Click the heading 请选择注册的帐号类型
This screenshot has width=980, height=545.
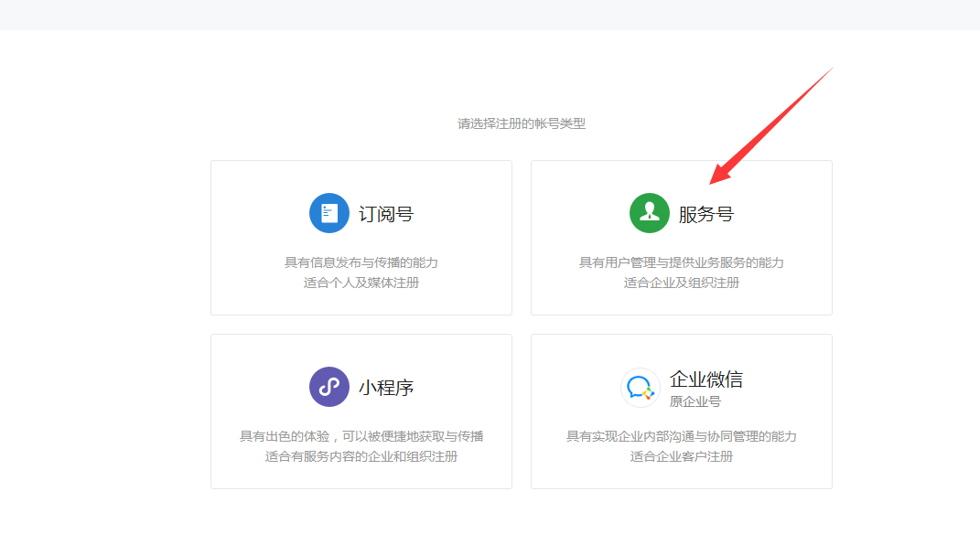pos(522,123)
